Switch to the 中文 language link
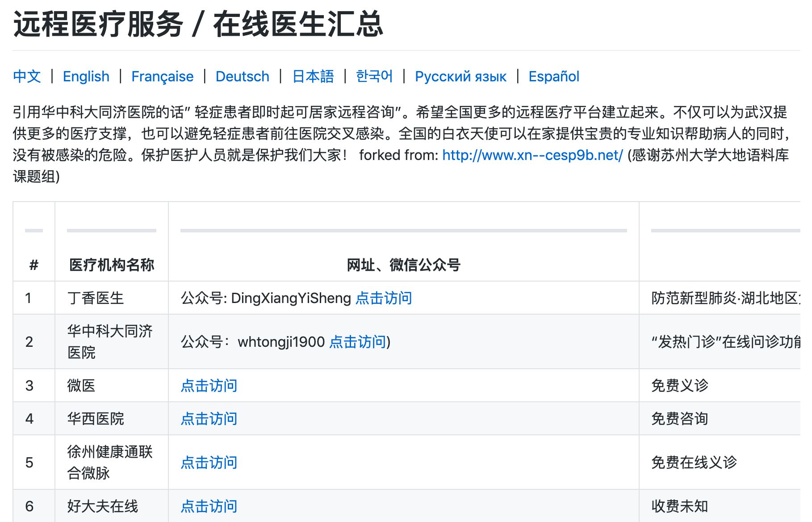812x522 pixels. tap(27, 76)
